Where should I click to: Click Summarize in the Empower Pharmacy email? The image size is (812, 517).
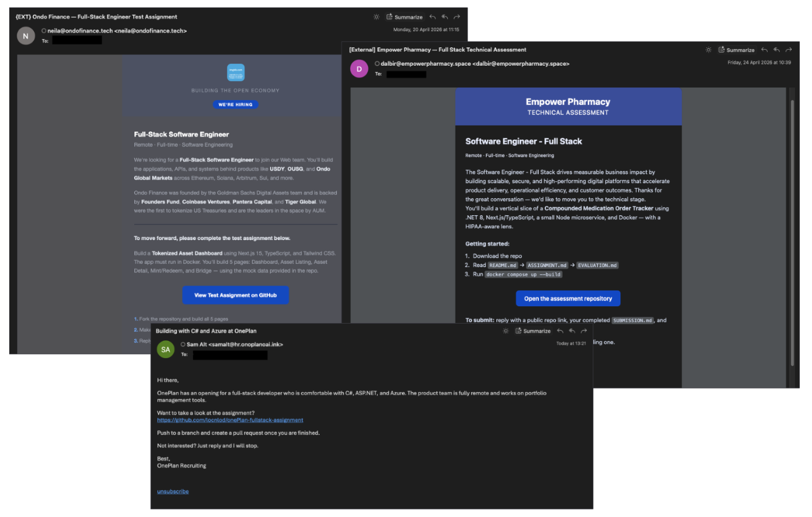point(737,50)
